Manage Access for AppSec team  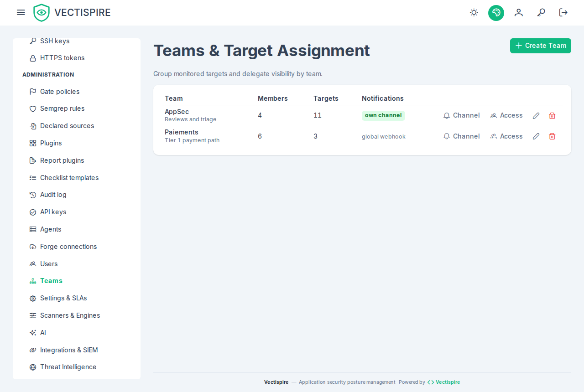(x=506, y=116)
